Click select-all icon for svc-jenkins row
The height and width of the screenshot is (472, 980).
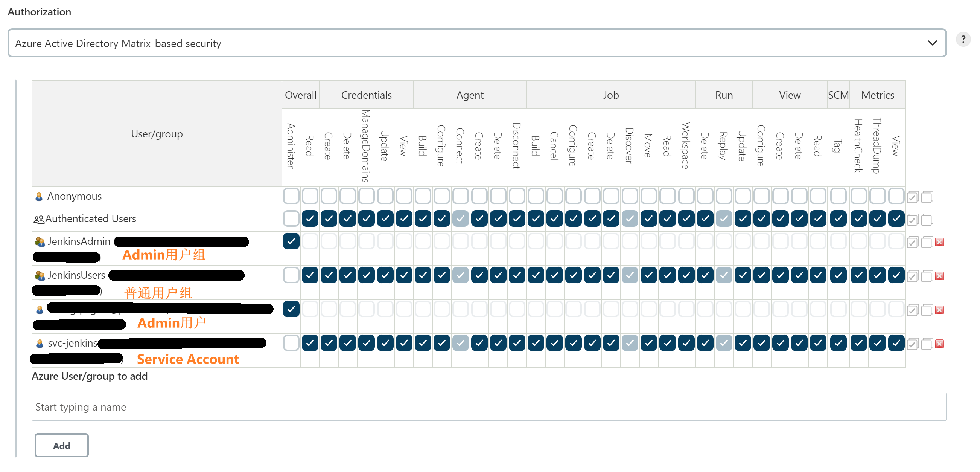pyautogui.click(x=913, y=343)
